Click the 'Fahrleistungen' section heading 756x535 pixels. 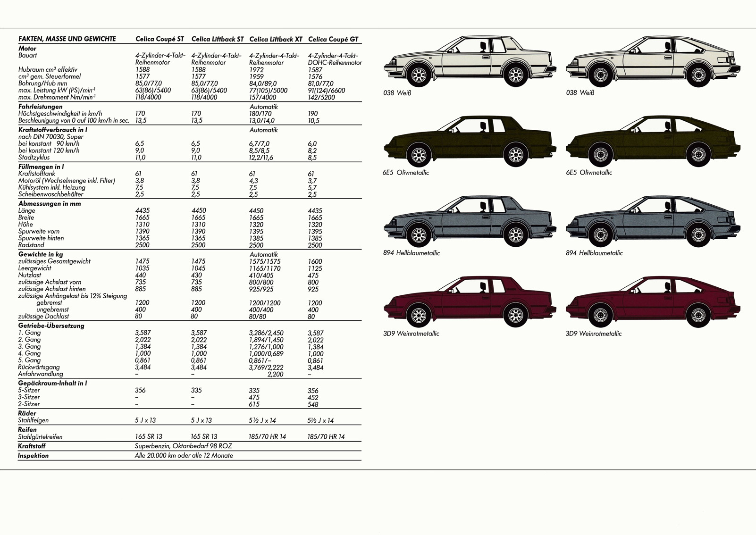tap(41, 107)
